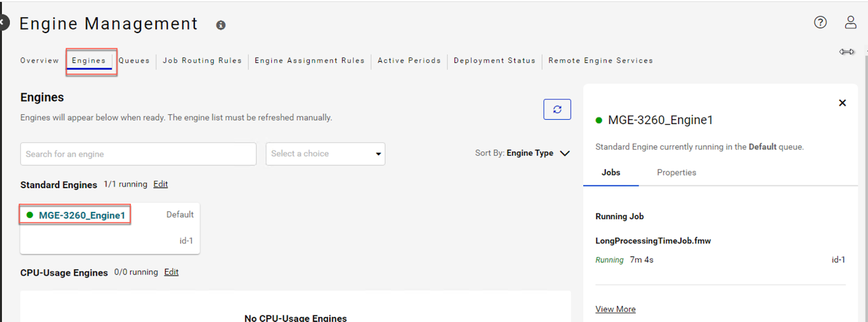Screen dimensions: 868x322
Task: Click the 1/1 running count
Action: [125, 184]
